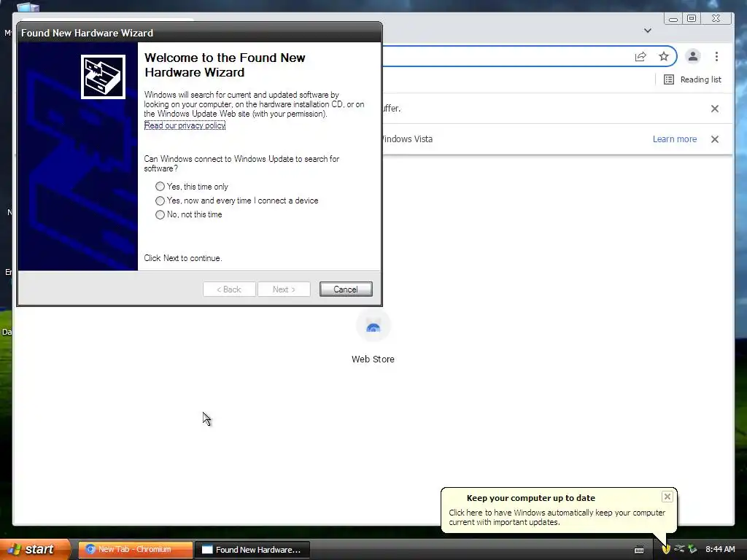Expand the tab search chevron in Chromium
This screenshot has height=560, width=747.
point(648,31)
